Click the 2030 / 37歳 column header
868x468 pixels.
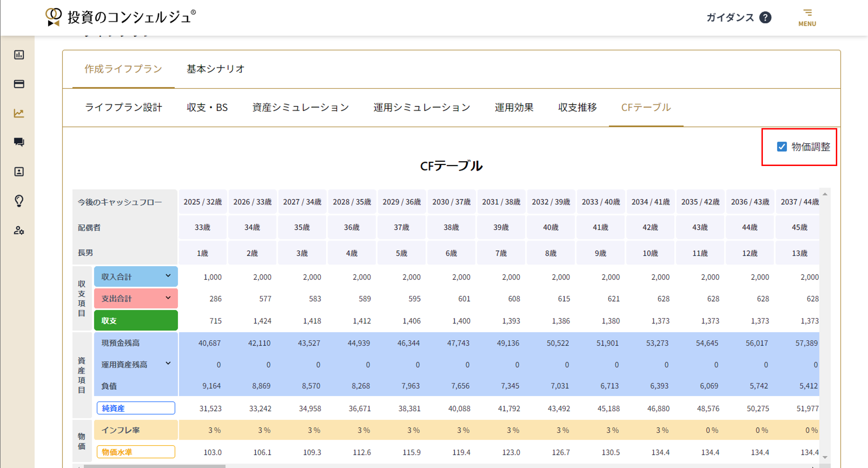451,202
